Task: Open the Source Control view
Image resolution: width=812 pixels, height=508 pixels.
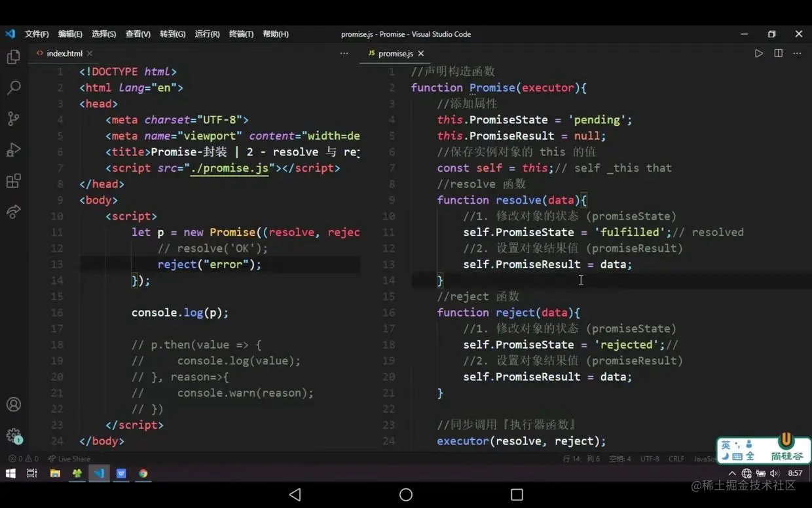Action: [13, 119]
